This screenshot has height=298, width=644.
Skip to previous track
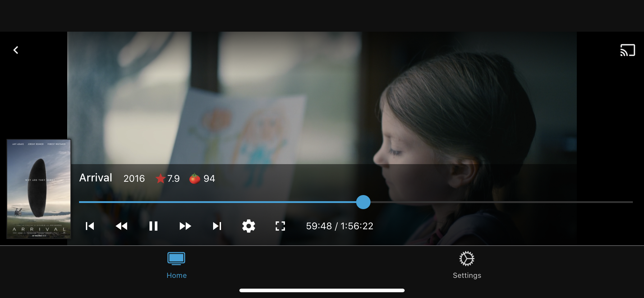tap(90, 226)
